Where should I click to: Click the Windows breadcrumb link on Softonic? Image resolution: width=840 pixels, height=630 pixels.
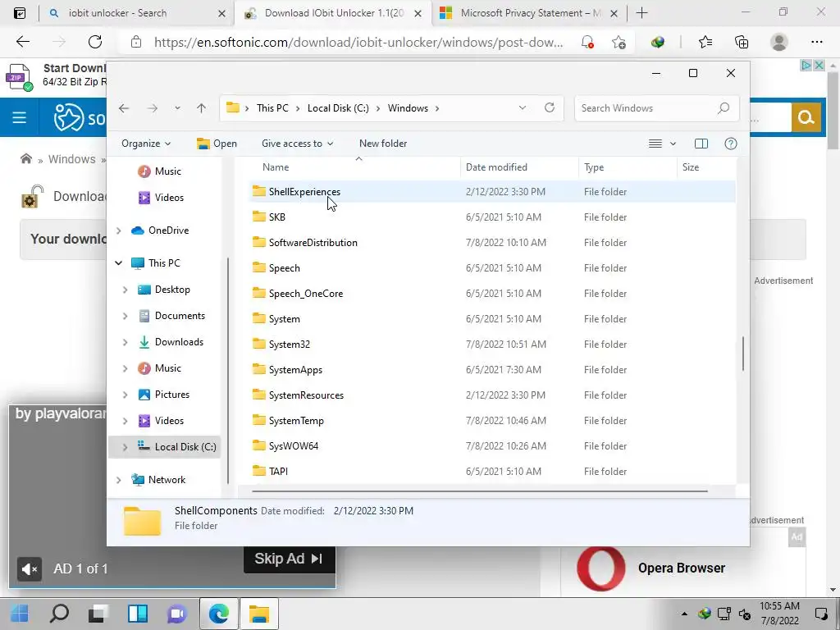[72, 159]
